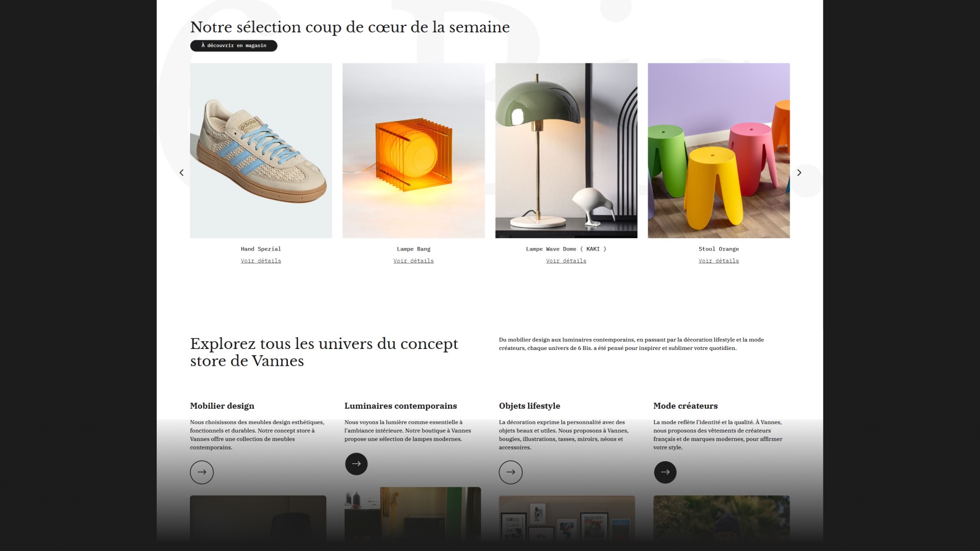980x551 pixels.
Task: Select the green Wave Dome lamp image
Action: coord(566,151)
